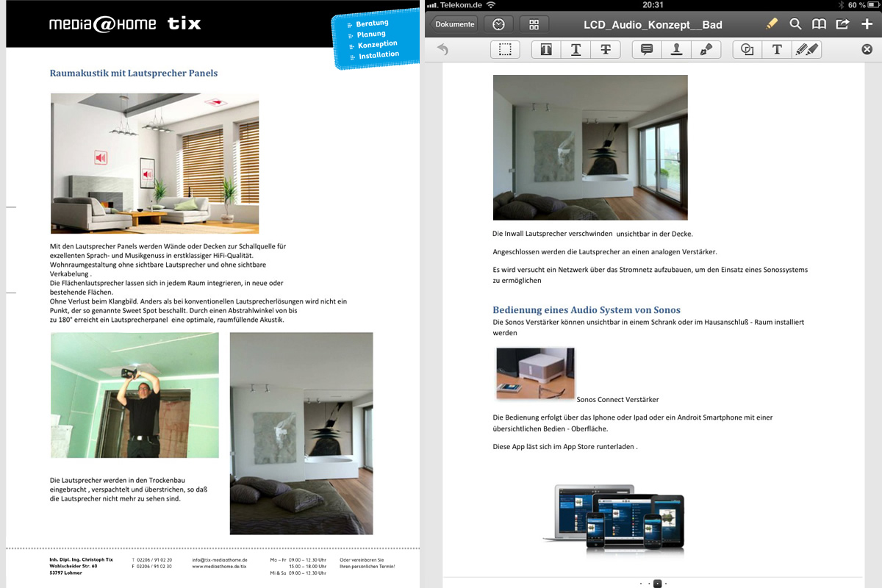Image resolution: width=882 pixels, height=588 pixels.
Task: Click 'Konzeption' on the blue label
Action: point(377,45)
